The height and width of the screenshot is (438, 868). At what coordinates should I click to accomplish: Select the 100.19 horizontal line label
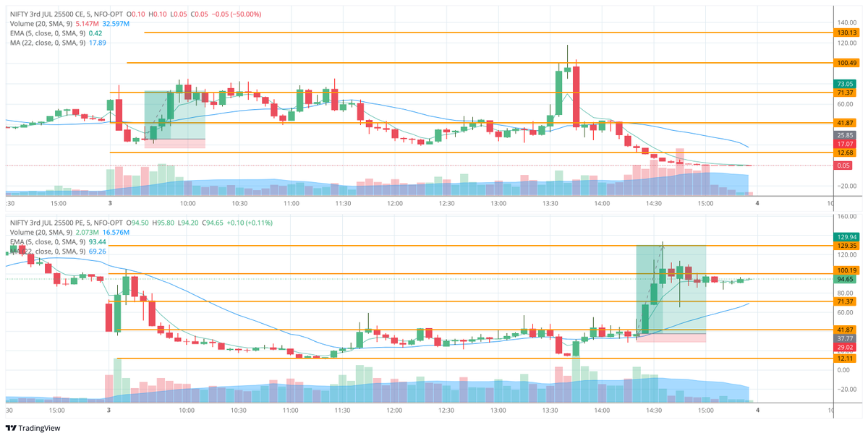[846, 270]
